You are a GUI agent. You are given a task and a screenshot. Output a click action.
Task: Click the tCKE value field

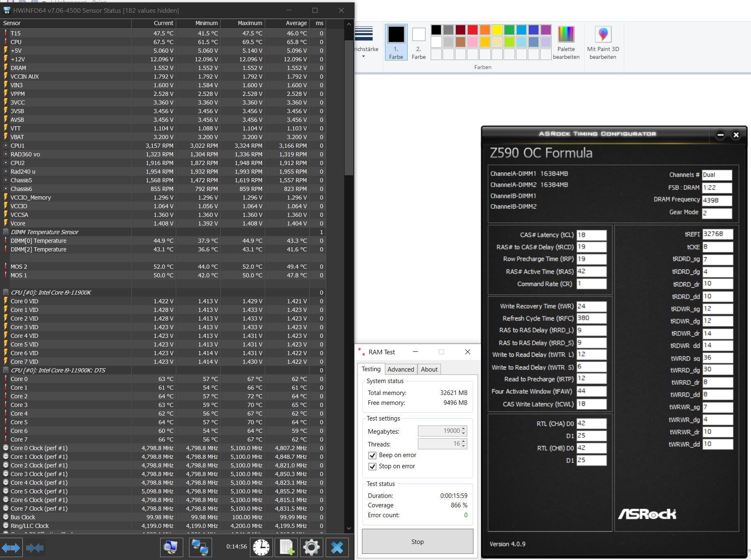coord(717,247)
